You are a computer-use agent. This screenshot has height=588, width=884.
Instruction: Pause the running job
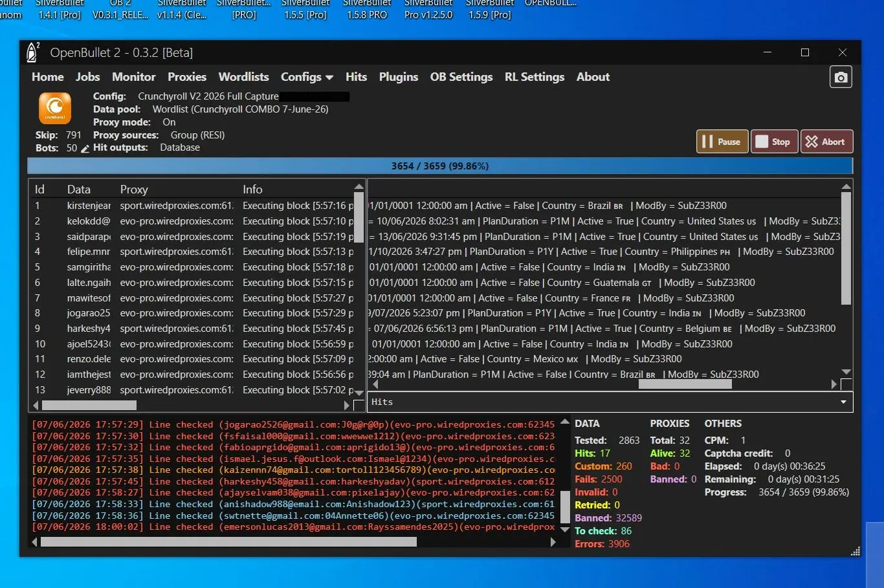(x=722, y=142)
